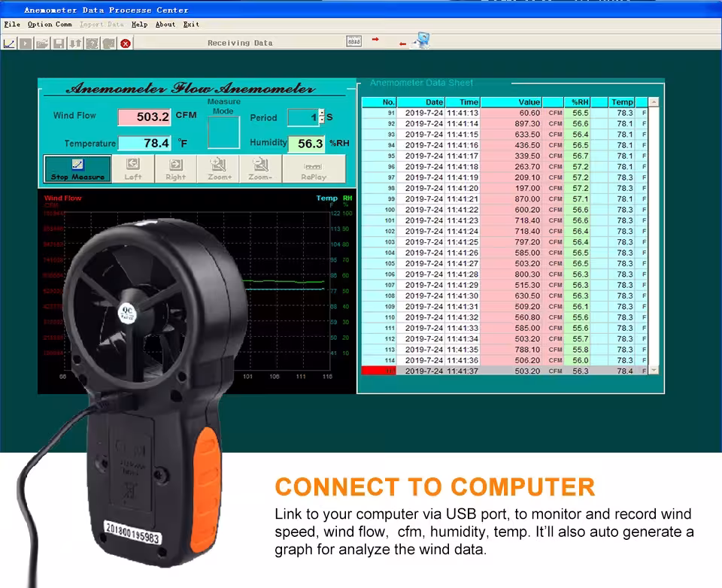Click the up-down arrows transfer icon
This screenshot has width=722, height=588.
tap(75, 44)
